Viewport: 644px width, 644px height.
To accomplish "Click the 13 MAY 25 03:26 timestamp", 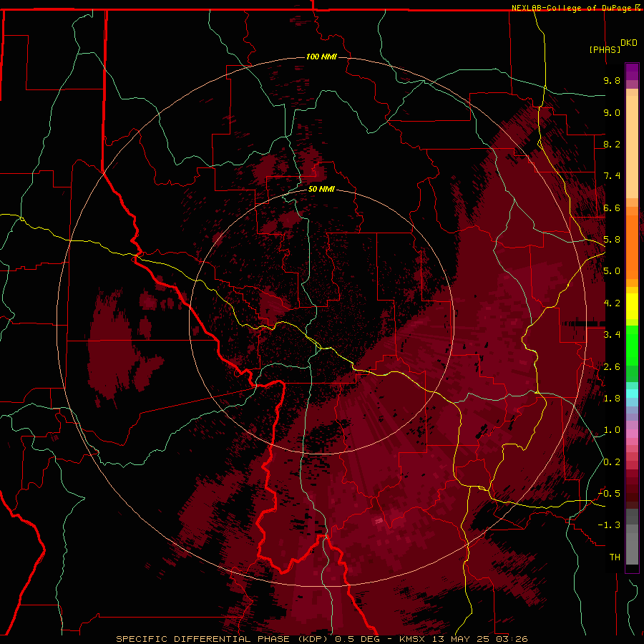I will click(481, 639).
